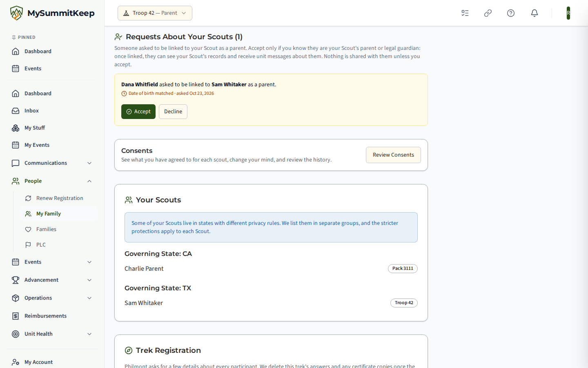
Task: Click the Troop 42 badge beside Sam Whitaker
Action: [404, 303]
